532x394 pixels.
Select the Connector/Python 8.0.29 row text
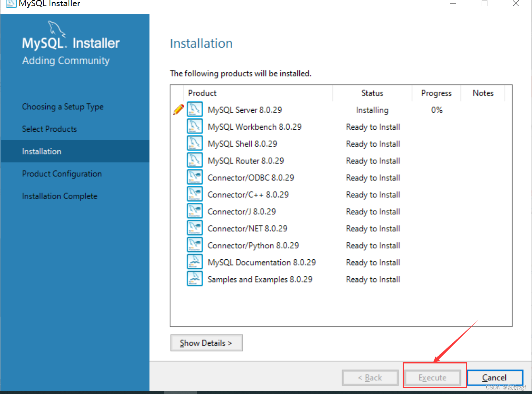(253, 245)
